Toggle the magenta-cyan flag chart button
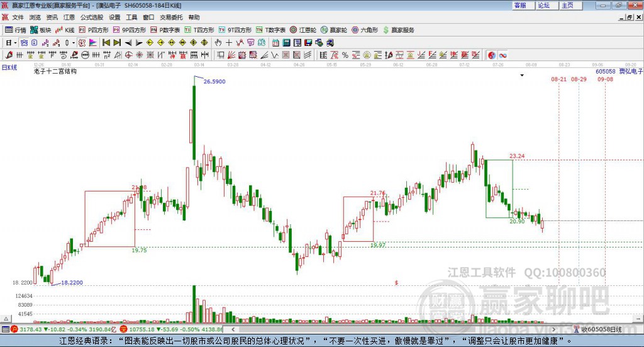644x347 pixels. click(x=93, y=43)
